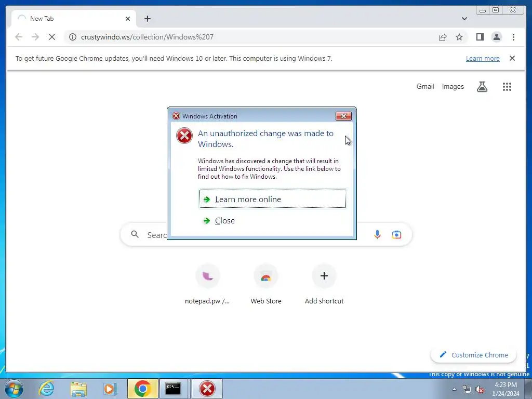Open Google Images link
Viewport: 532px width, 399px height.
[453, 87]
